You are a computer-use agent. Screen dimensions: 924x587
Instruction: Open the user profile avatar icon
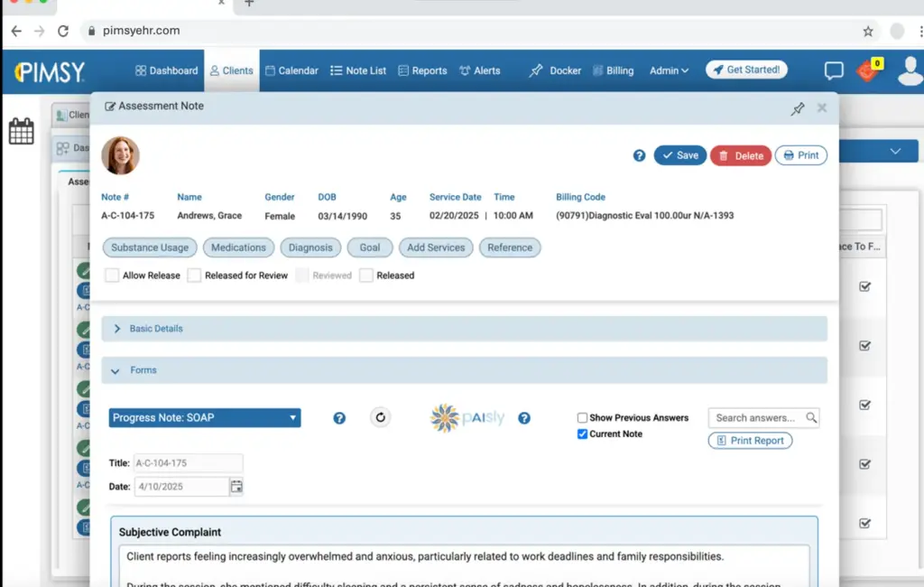click(x=910, y=71)
